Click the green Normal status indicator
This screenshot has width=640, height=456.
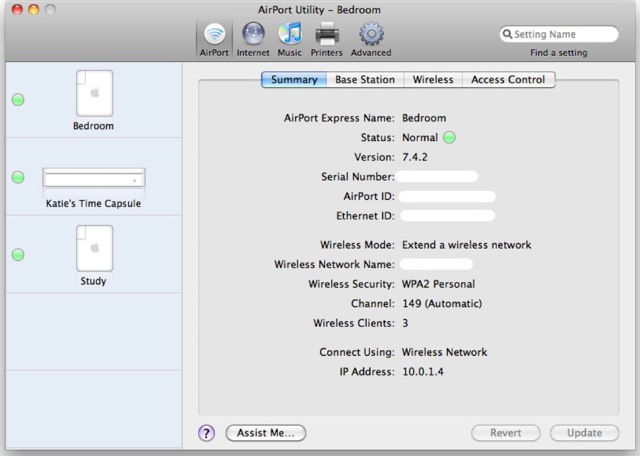click(x=449, y=138)
